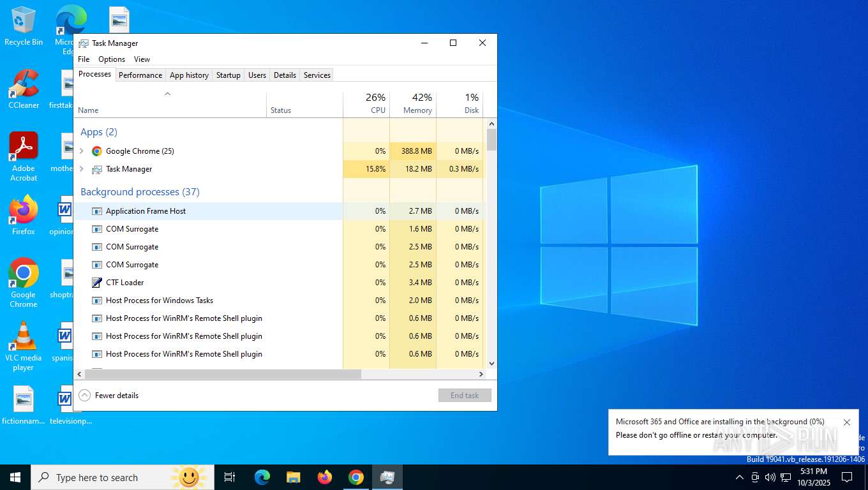Select the CTF Loader 3.4 MB memory cell

(x=413, y=283)
